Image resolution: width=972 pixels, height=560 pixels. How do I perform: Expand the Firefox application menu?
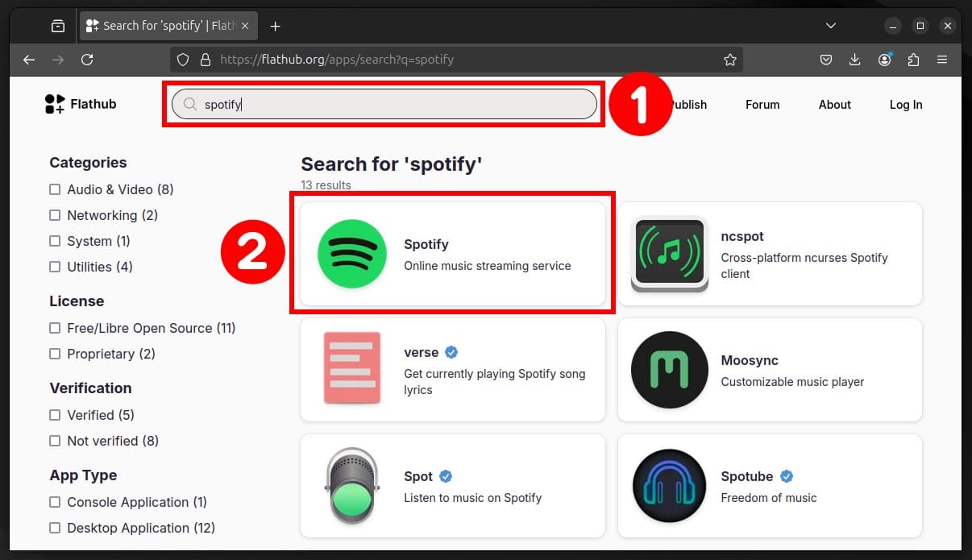[942, 59]
